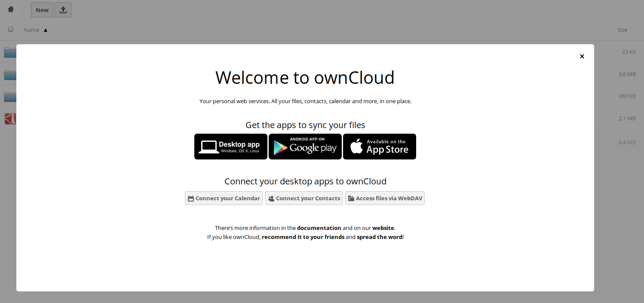644x303 pixels.
Task: Sort files by the Size column
Action: point(622,30)
